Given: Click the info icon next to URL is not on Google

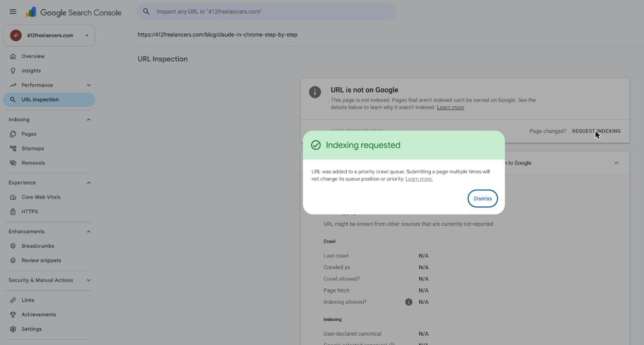Looking at the screenshot, I should [x=315, y=92].
